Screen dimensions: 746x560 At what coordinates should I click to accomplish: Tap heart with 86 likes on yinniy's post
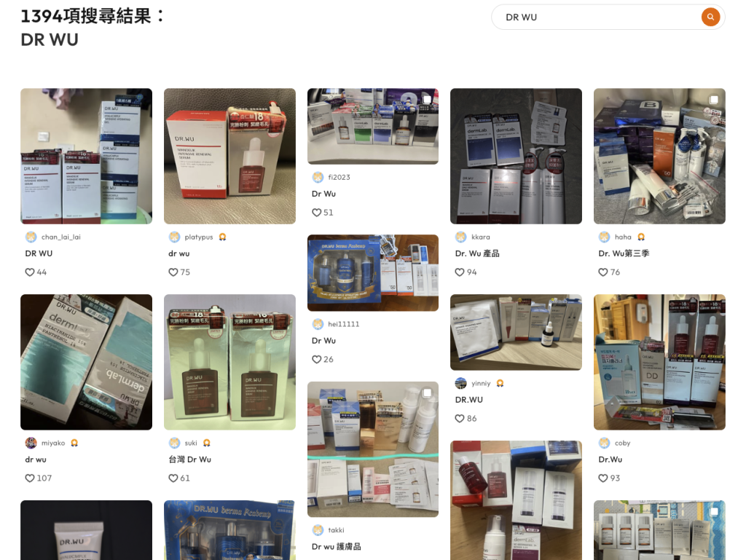[x=460, y=419]
